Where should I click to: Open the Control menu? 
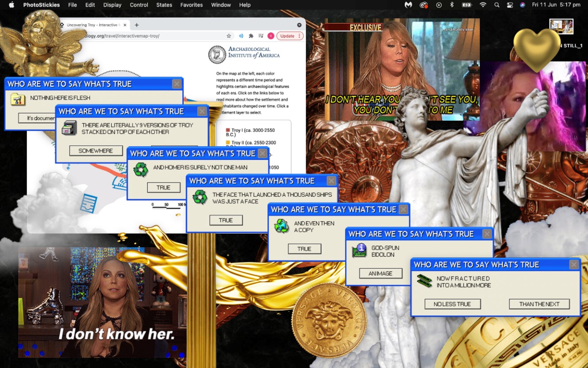click(139, 5)
